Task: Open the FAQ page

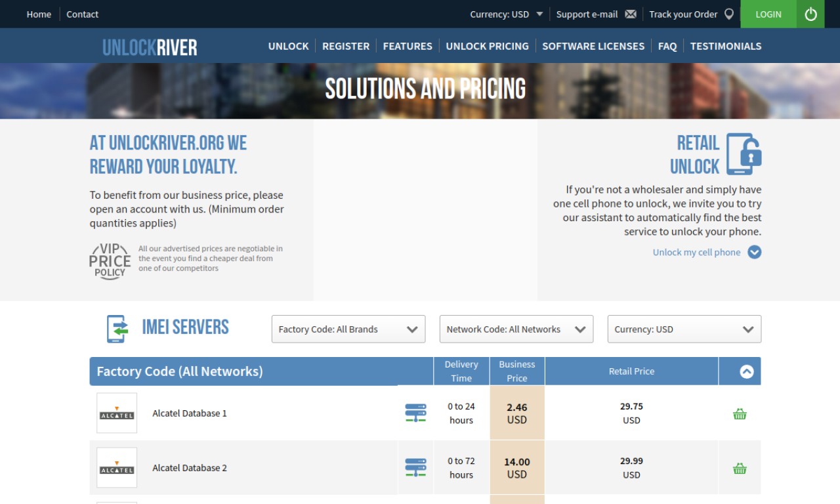Action: 667,46
